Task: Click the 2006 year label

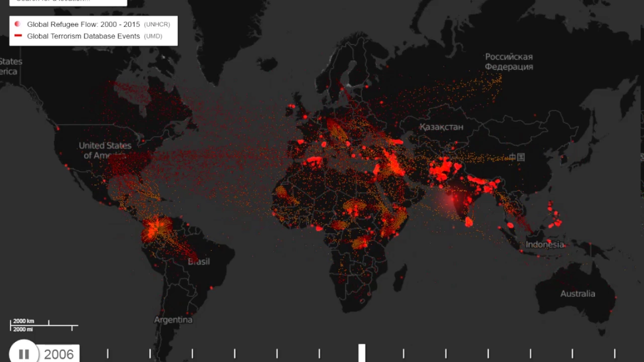Action: pos(59,354)
